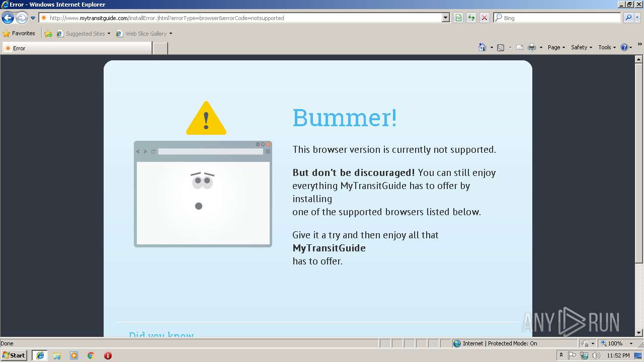Click the vertical scrollbar down arrow

pos(639,332)
